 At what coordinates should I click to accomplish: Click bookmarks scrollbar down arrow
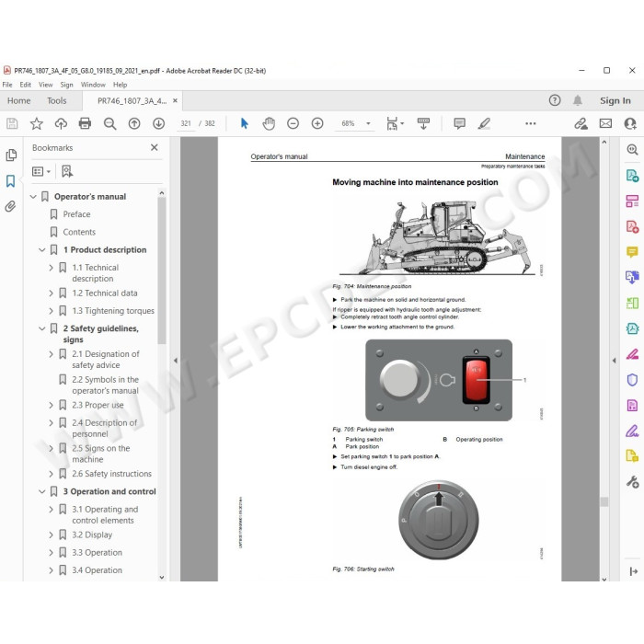click(162, 577)
